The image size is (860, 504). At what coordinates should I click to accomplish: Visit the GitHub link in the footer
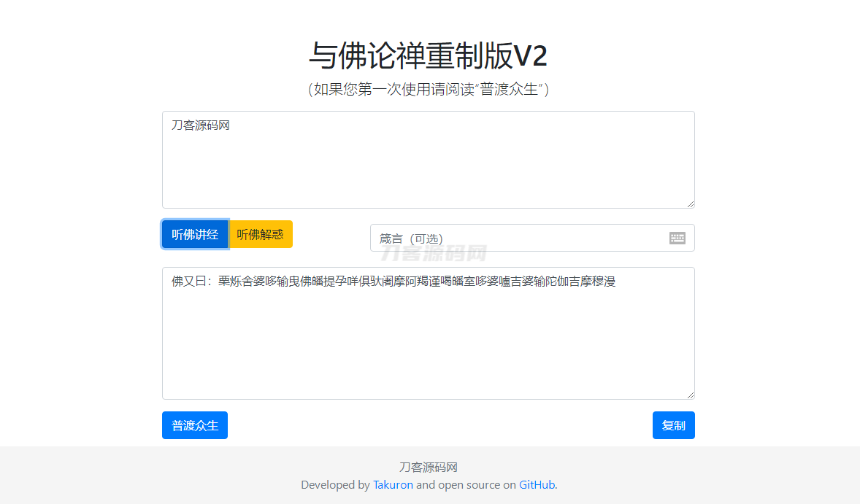pos(537,484)
